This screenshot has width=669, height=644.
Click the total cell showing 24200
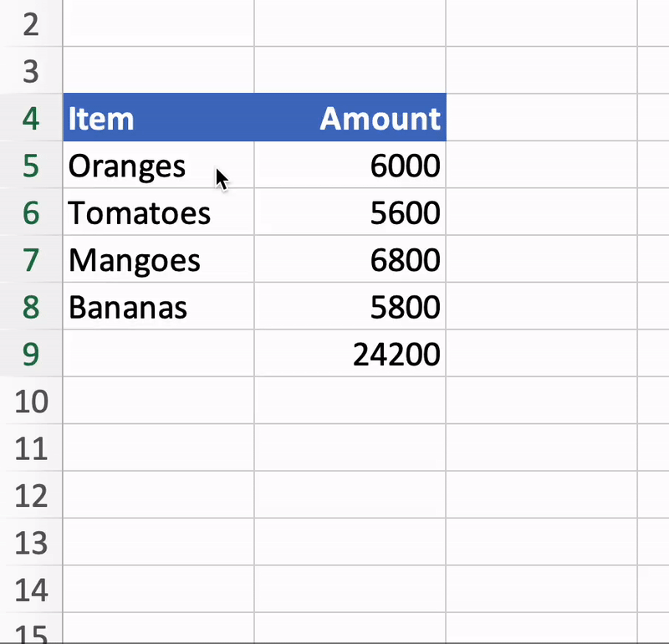(x=351, y=354)
